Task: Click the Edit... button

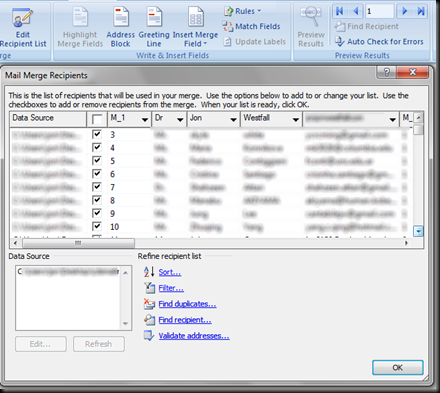Action: point(41,344)
